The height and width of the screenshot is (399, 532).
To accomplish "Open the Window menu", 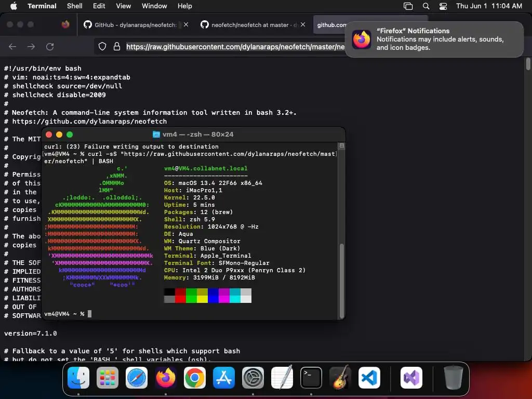I will 154,6.
